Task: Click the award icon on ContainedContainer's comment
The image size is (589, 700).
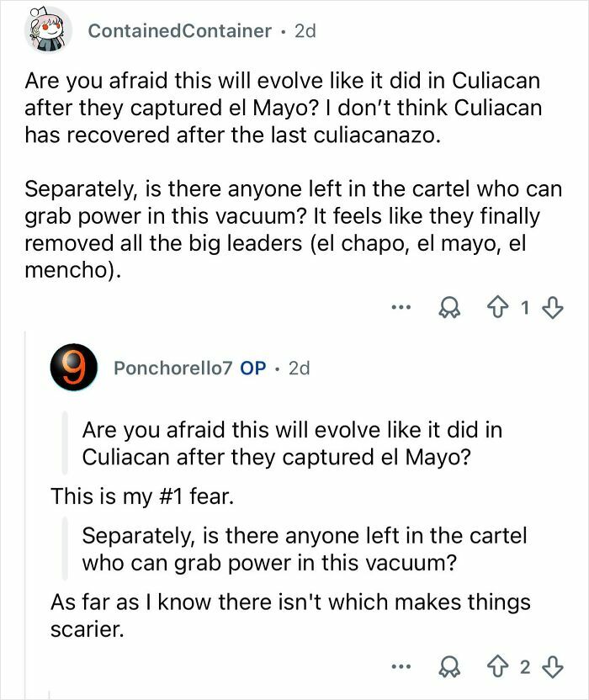Action: [x=450, y=308]
